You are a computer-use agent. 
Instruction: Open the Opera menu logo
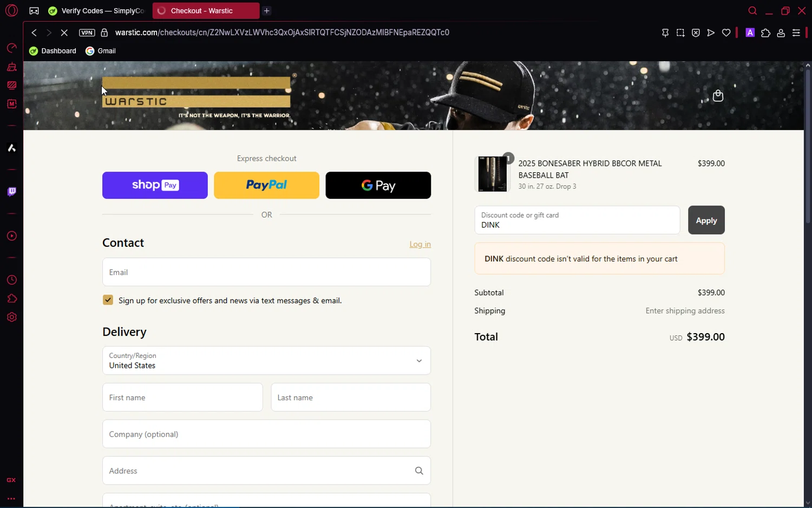[11, 10]
